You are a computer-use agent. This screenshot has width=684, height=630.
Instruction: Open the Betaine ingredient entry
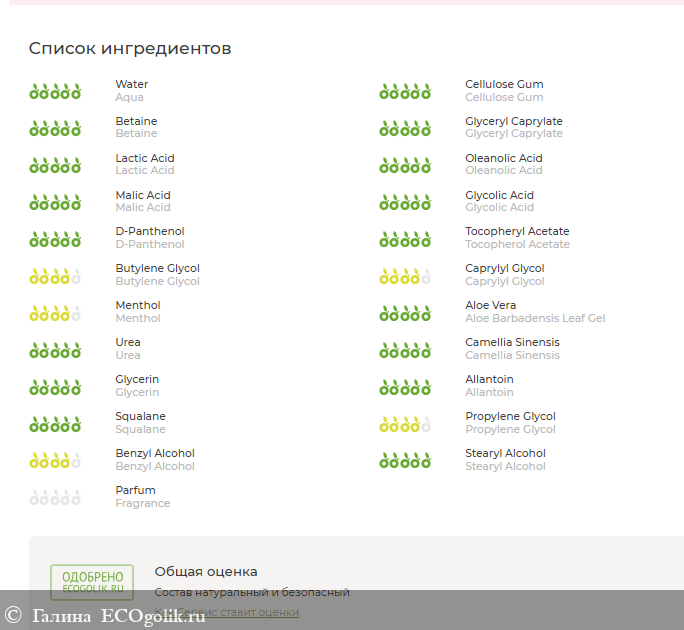click(x=136, y=122)
